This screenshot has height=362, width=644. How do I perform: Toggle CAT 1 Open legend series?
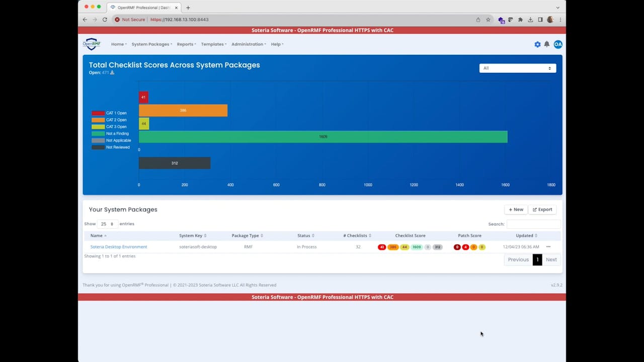tap(110, 113)
